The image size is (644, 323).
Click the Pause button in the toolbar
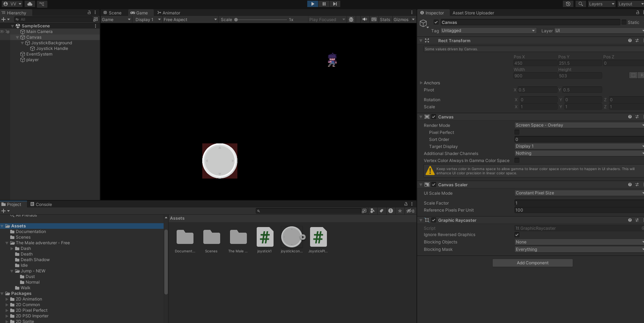coord(324,4)
